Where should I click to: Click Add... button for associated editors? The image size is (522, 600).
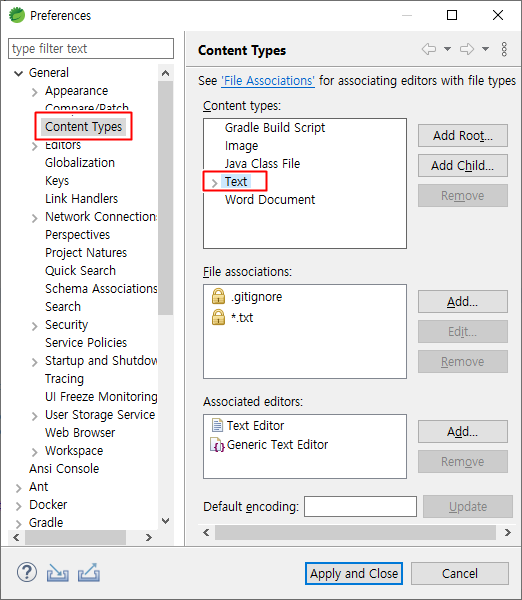pyautogui.click(x=463, y=432)
